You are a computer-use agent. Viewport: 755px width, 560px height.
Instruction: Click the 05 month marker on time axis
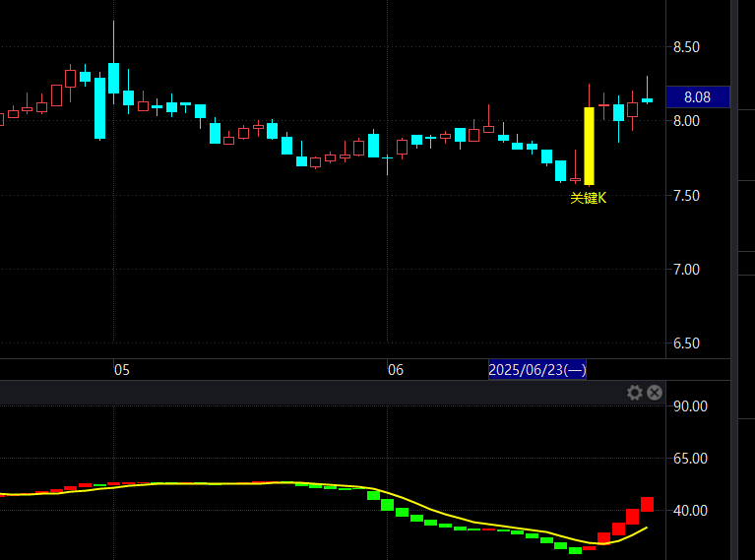121,370
